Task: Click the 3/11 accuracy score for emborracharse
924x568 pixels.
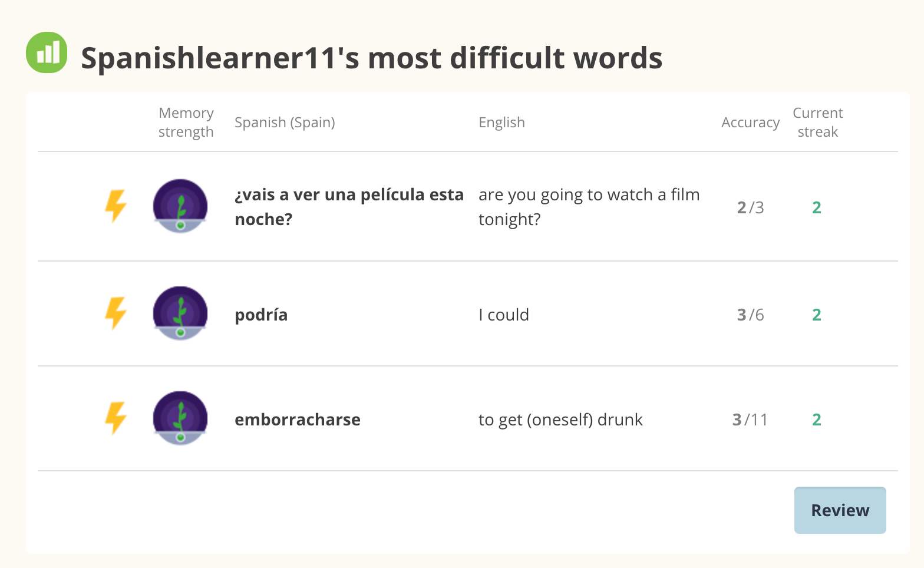Action: tap(750, 420)
